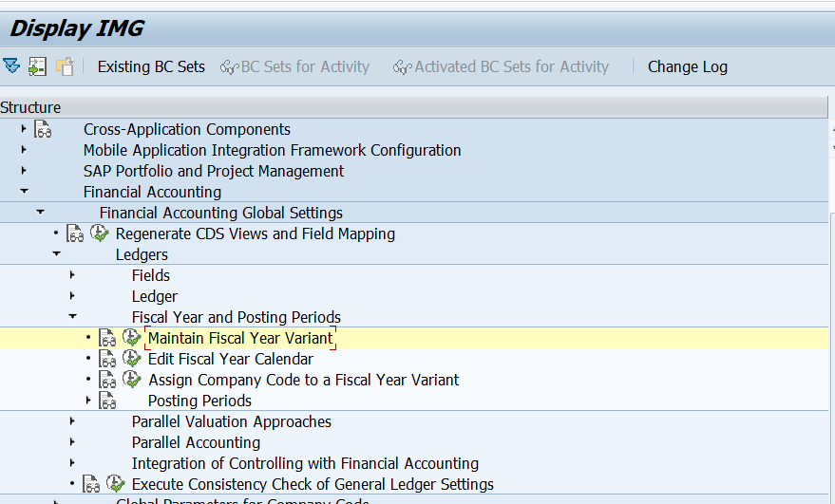Collapse the Ledgers node
The image size is (835, 504).
click(56, 253)
